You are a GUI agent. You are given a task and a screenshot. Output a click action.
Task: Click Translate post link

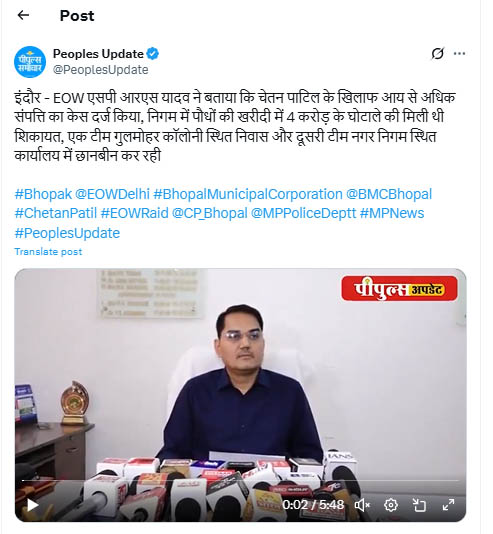click(48, 252)
